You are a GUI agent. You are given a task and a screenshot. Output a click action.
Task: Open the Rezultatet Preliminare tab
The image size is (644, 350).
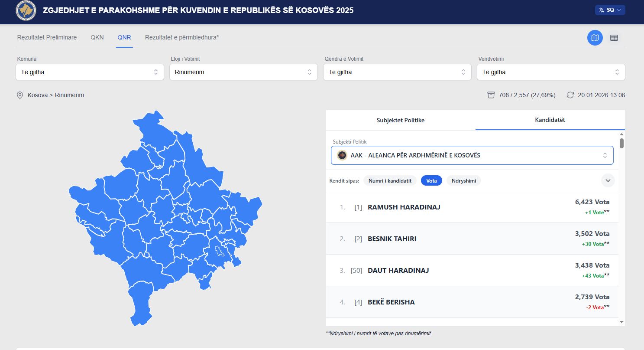coord(47,37)
